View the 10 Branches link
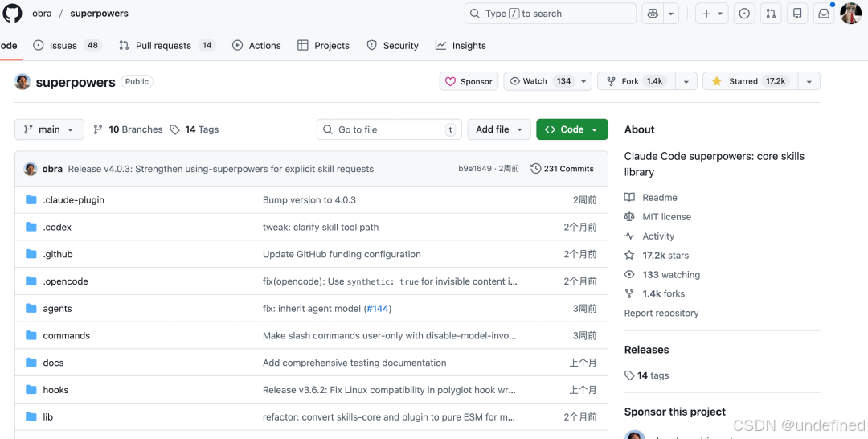Image resolution: width=868 pixels, height=439 pixels. [128, 129]
